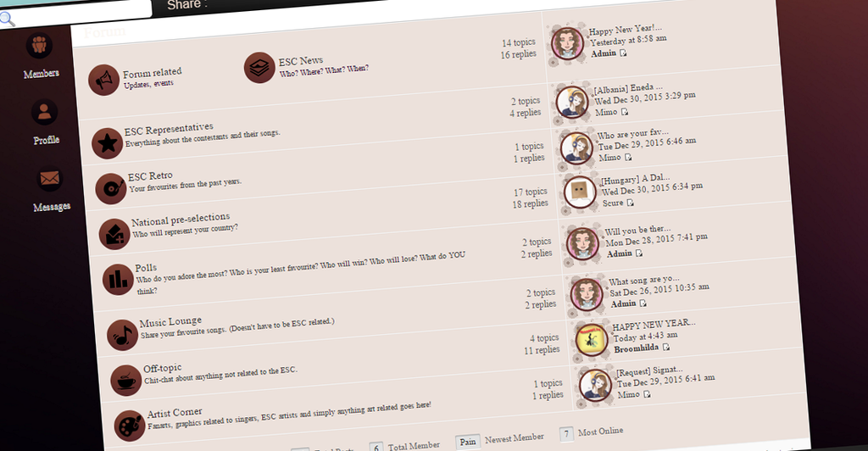Click the search magnifier icon

7,19
